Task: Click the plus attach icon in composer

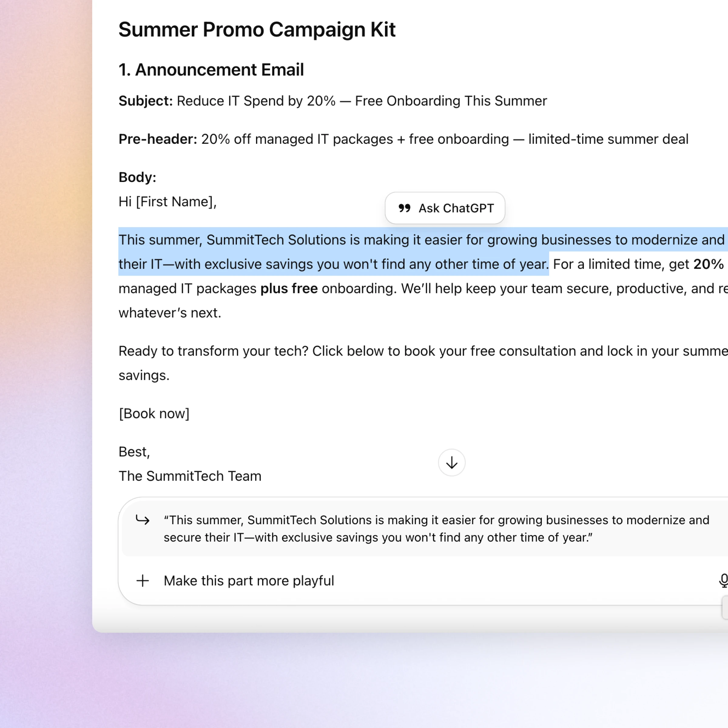Action: coord(143,581)
